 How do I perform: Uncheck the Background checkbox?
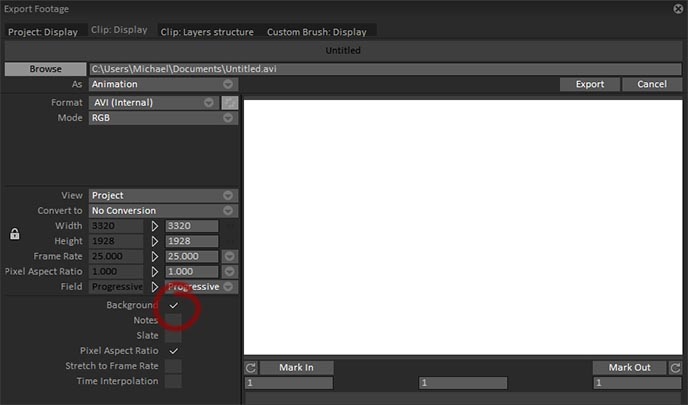(x=173, y=305)
